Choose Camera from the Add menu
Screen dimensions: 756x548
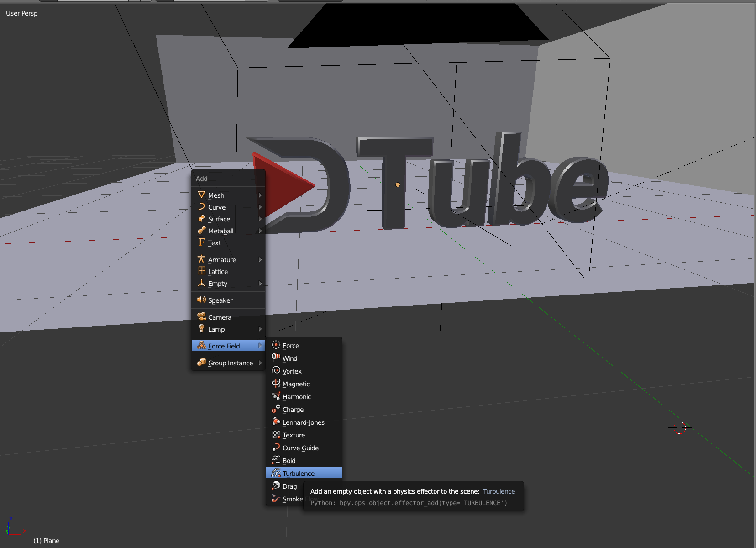228,317
